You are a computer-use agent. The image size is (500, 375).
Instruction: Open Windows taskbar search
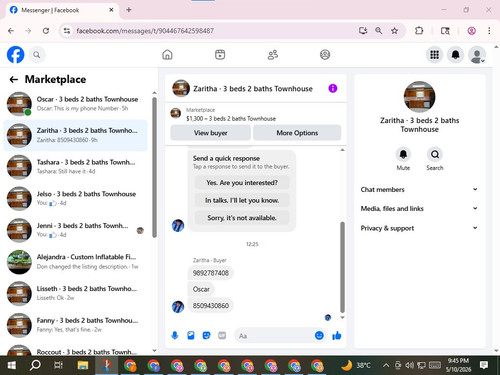point(35,365)
